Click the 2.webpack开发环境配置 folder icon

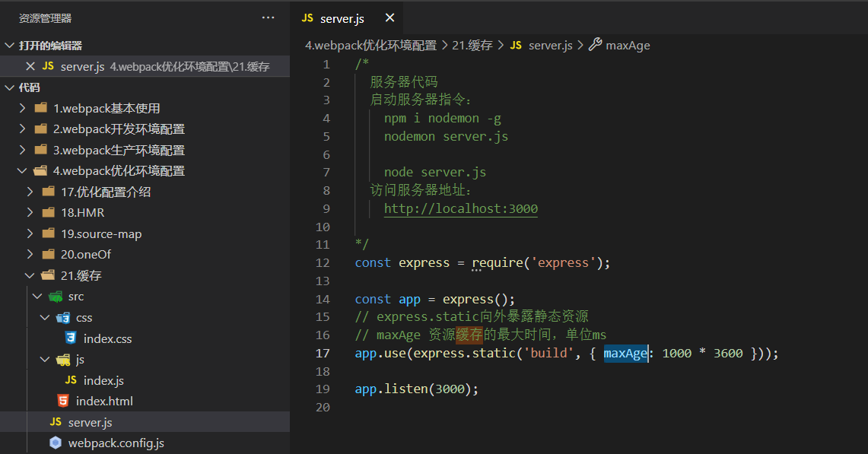pos(41,129)
